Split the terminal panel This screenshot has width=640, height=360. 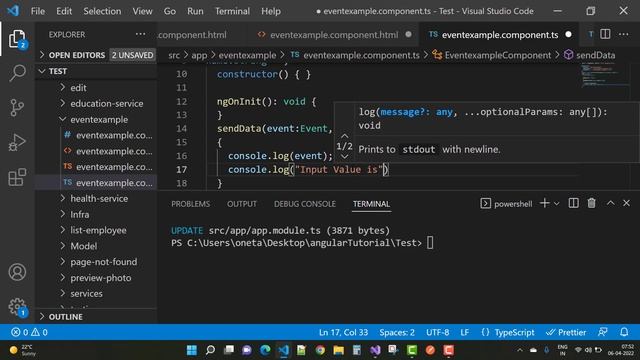573,203
